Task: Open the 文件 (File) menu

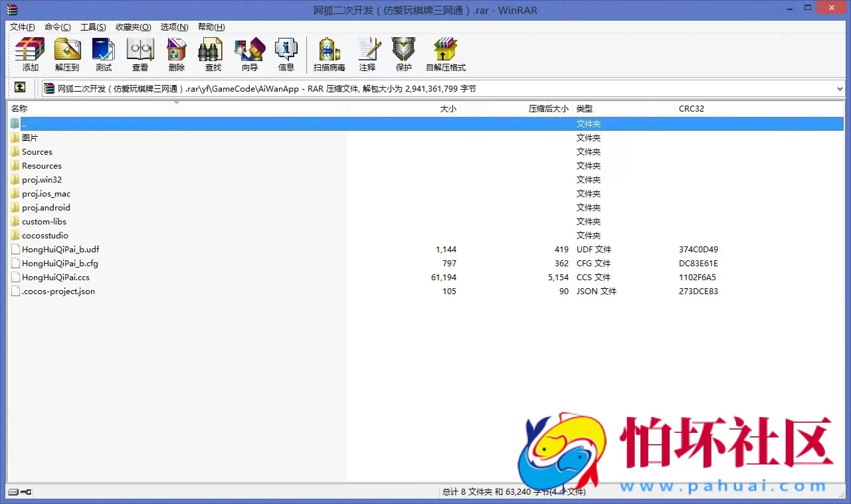Action: pyautogui.click(x=22, y=27)
